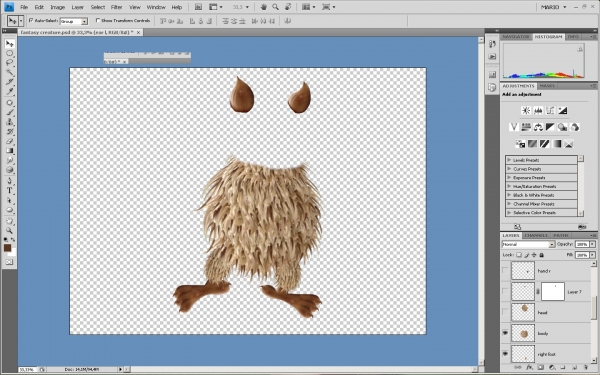Select the Type tool
600x375 pixels.
click(x=9, y=191)
